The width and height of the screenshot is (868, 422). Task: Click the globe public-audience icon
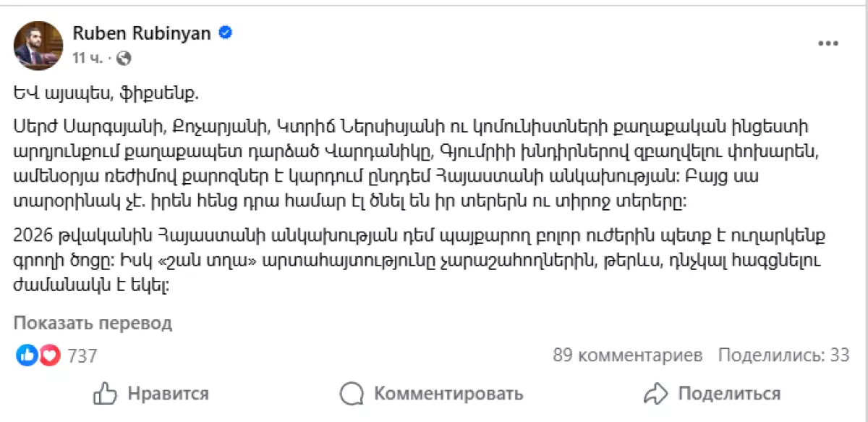point(124,57)
